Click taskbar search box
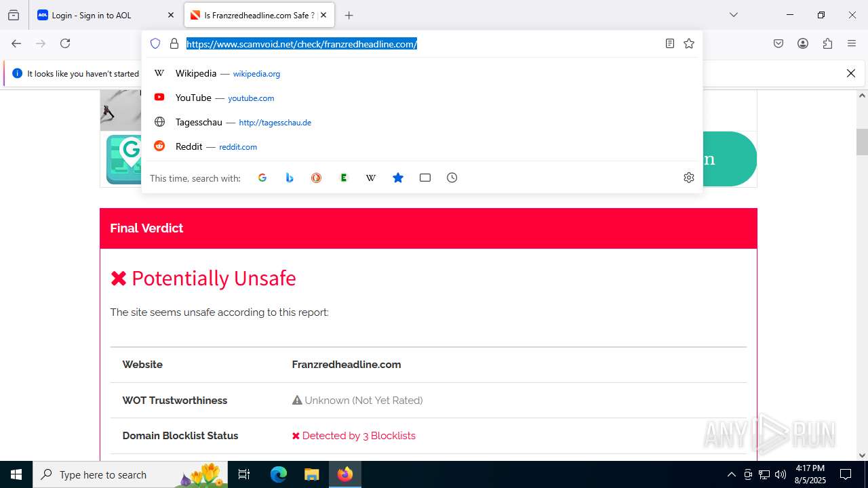The image size is (868, 488). click(x=131, y=474)
